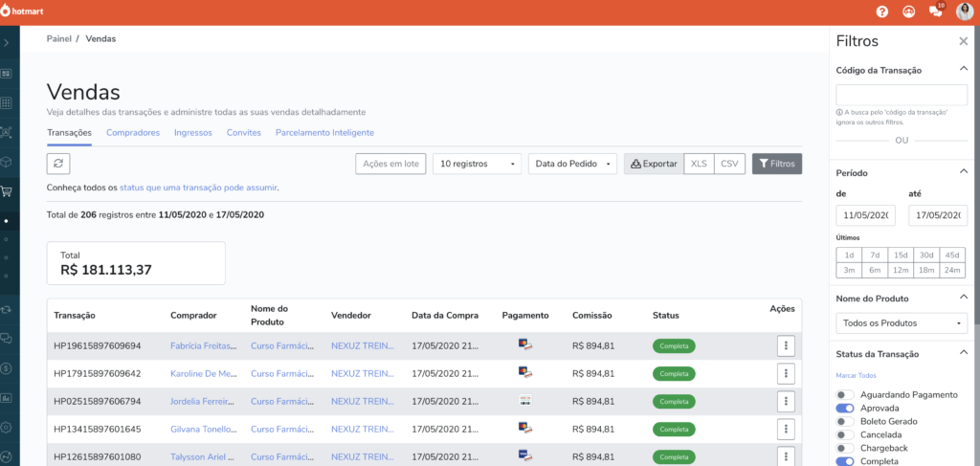Image resolution: width=980 pixels, height=466 pixels.
Task: Click the Código da Transação input field
Action: point(902,95)
